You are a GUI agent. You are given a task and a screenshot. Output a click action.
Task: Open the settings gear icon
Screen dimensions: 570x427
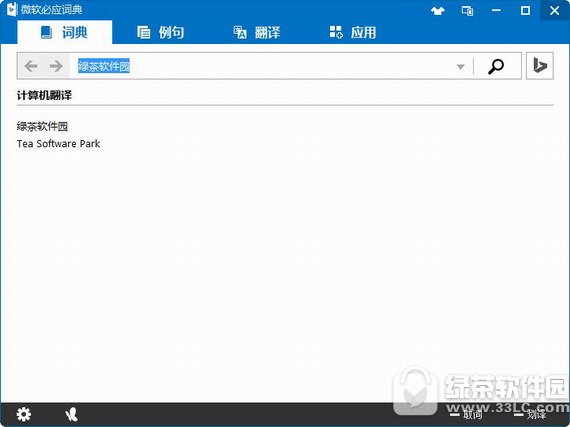(x=24, y=414)
